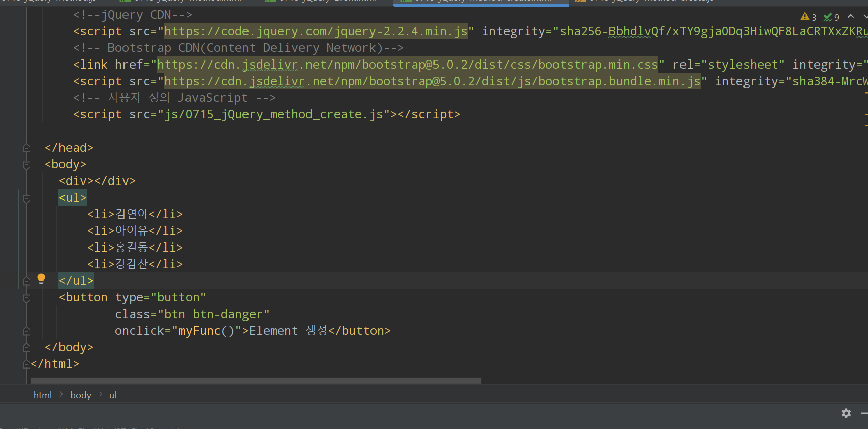Click the bootstrap.min.css URL
This screenshot has width=868, height=429.
[x=408, y=65]
